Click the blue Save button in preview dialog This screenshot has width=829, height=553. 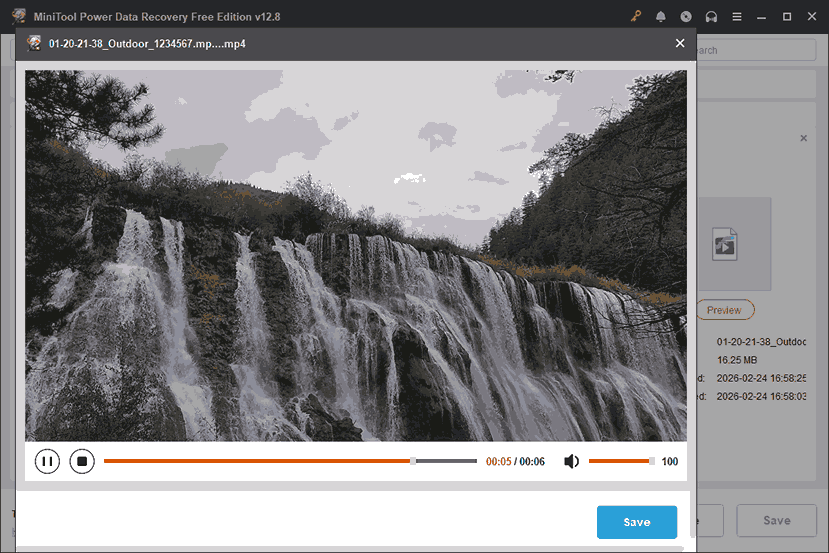[x=637, y=522]
